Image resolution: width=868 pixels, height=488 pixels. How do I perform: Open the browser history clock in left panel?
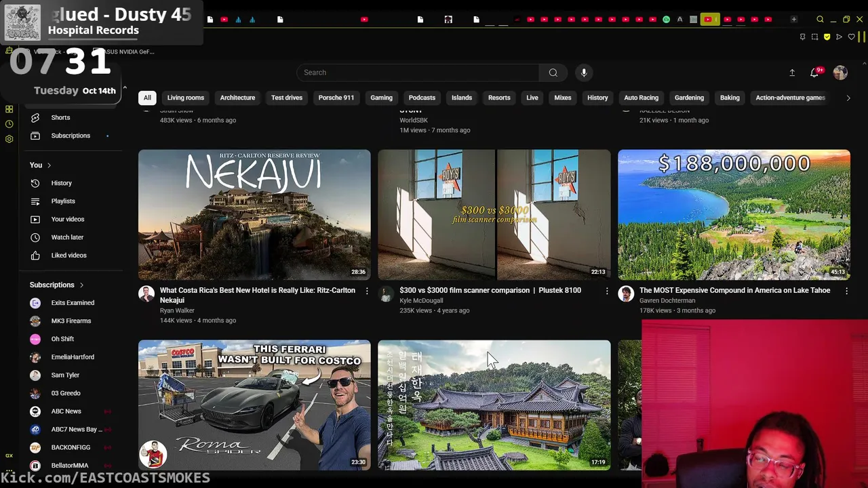(x=9, y=124)
